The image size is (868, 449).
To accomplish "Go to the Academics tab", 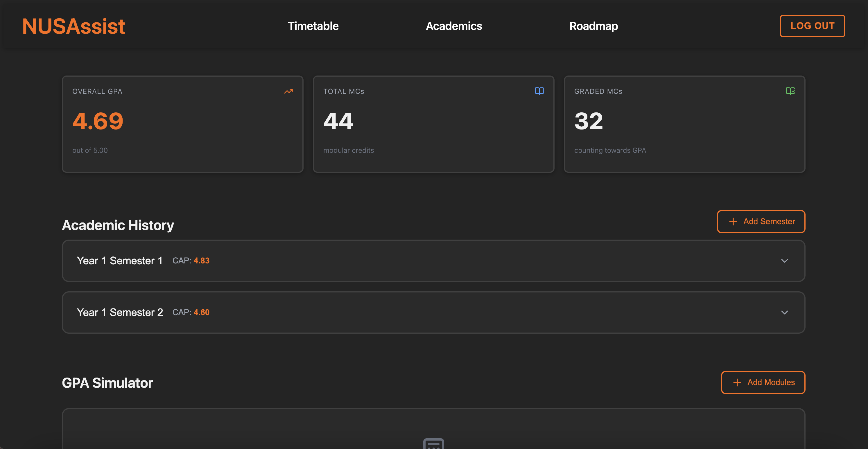I will 454,26.
